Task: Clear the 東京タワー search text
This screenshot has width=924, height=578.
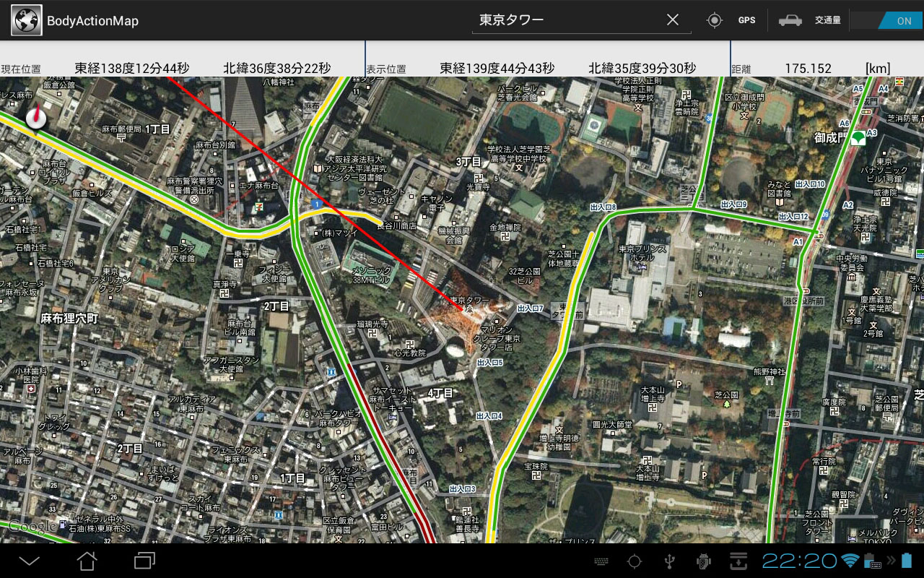Action: 672,20
